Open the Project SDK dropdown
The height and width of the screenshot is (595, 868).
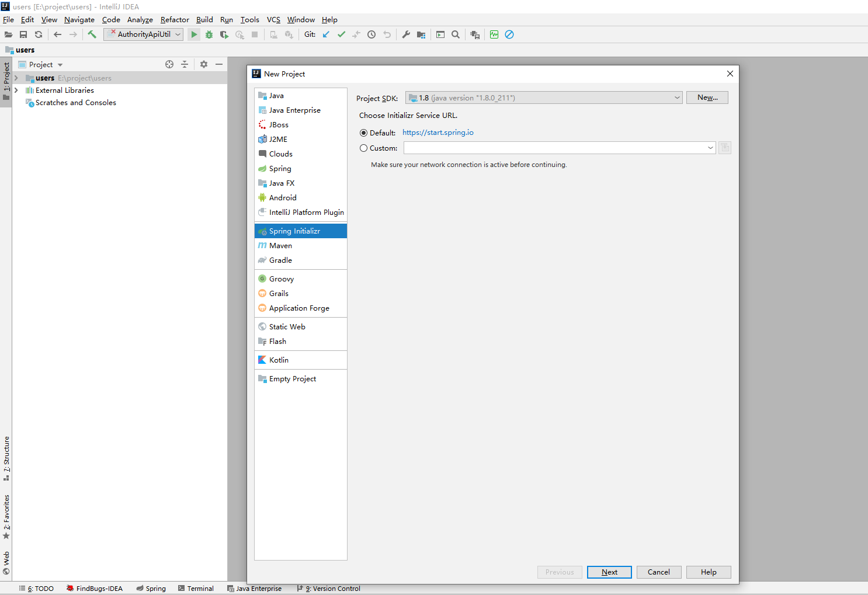tap(544, 98)
